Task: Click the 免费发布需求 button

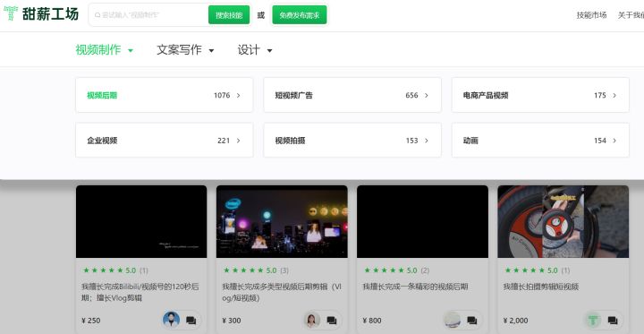Action: click(x=300, y=15)
